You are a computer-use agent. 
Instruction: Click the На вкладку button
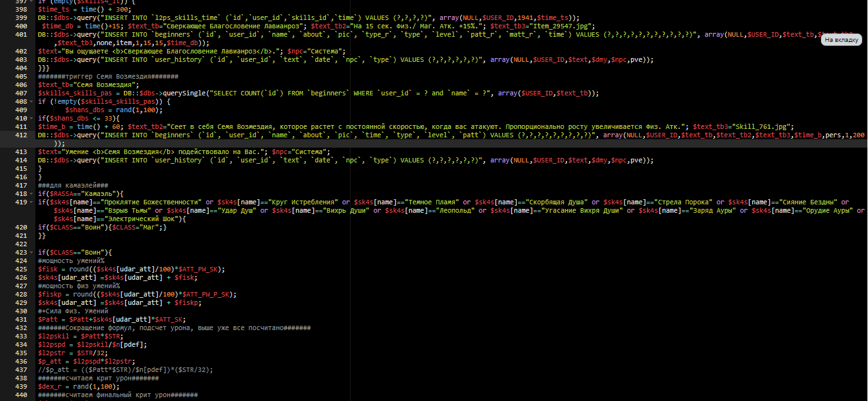click(842, 40)
